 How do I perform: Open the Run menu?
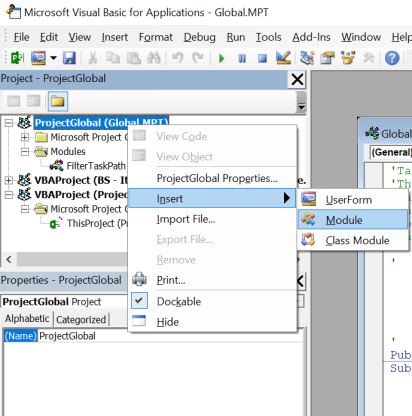(x=236, y=37)
